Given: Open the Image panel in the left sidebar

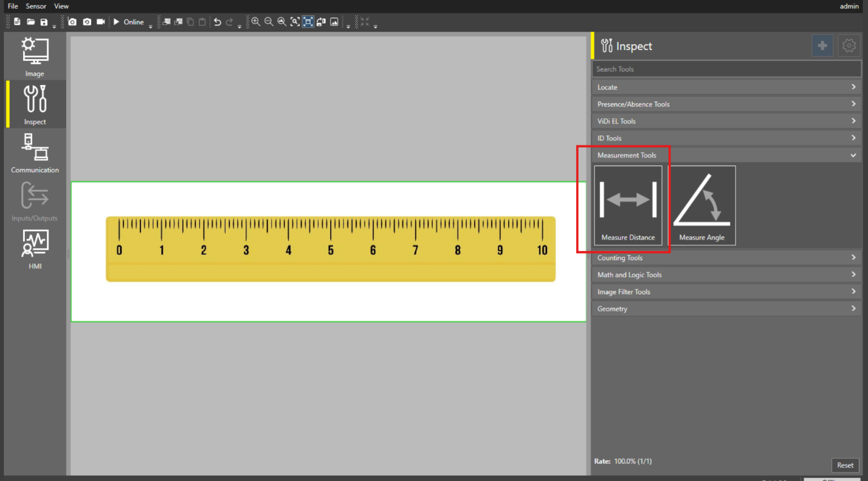Looking at the screenshot, I should [34, 56].
